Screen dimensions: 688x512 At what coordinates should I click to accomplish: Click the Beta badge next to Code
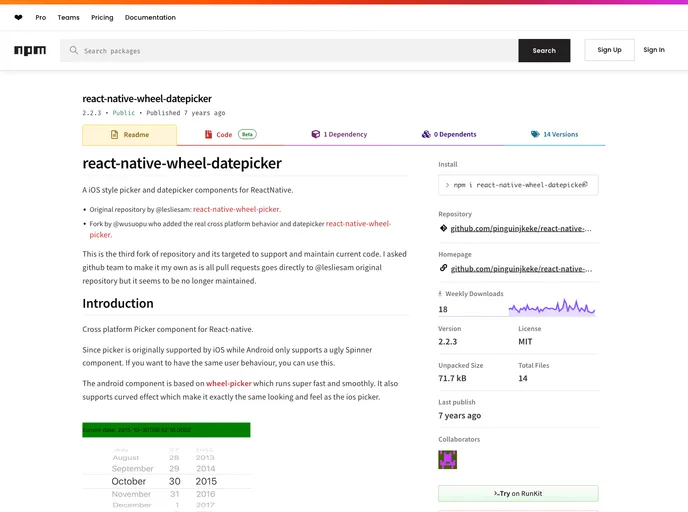pyautogui.click(x=247, y=134)
